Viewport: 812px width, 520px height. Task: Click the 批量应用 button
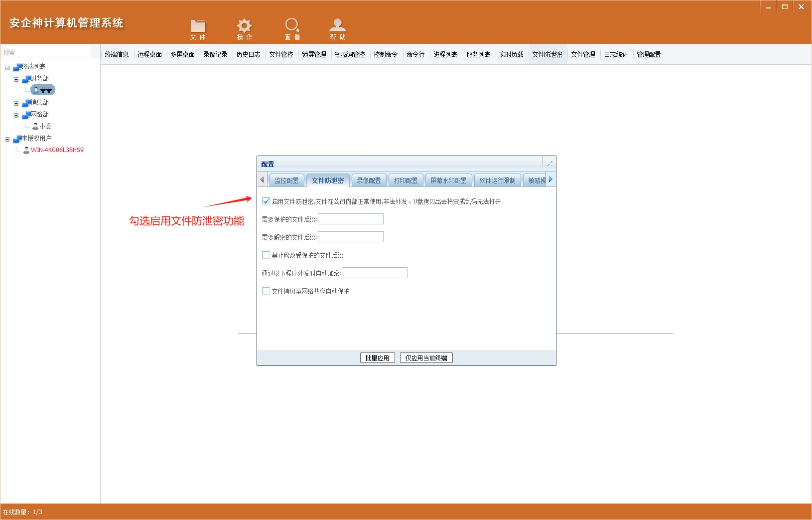click(378, 358)
